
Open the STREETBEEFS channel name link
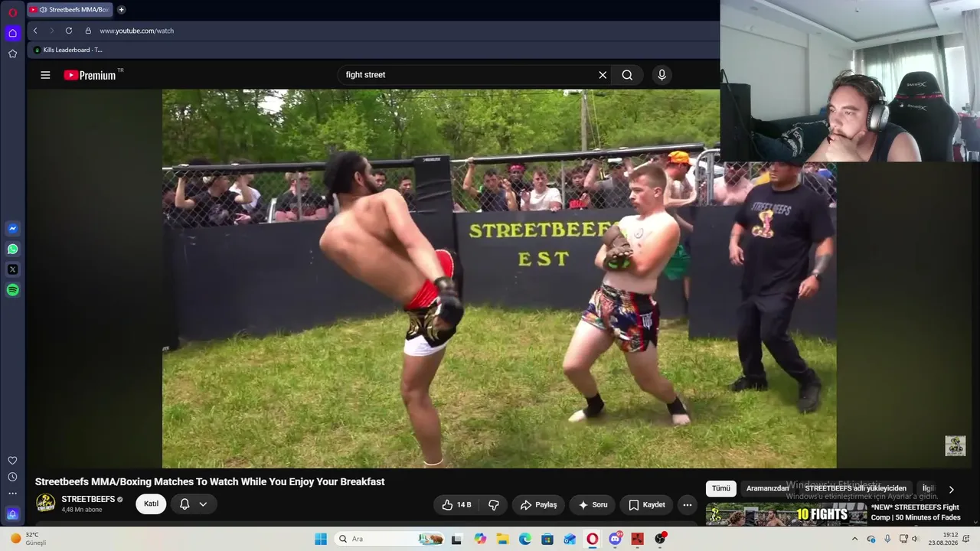click(88, 499)
